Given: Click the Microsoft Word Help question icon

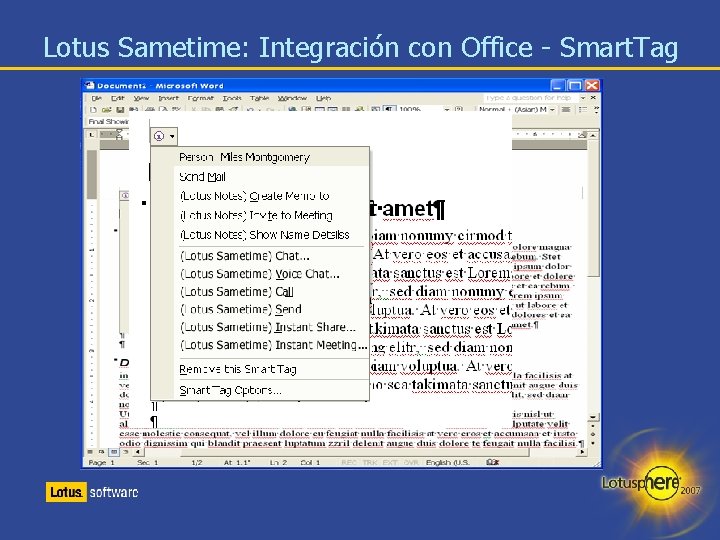Looking at the screenshot, I should (458, 110).
